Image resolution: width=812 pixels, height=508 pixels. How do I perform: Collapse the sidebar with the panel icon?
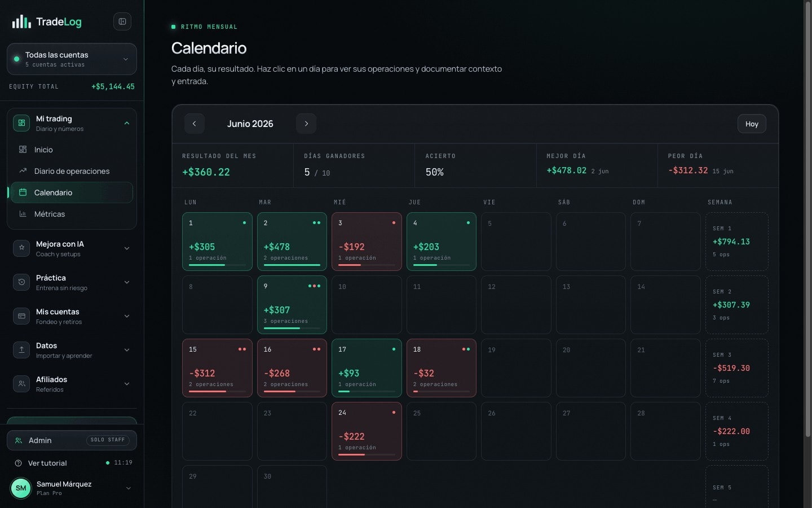click(122, 21)
